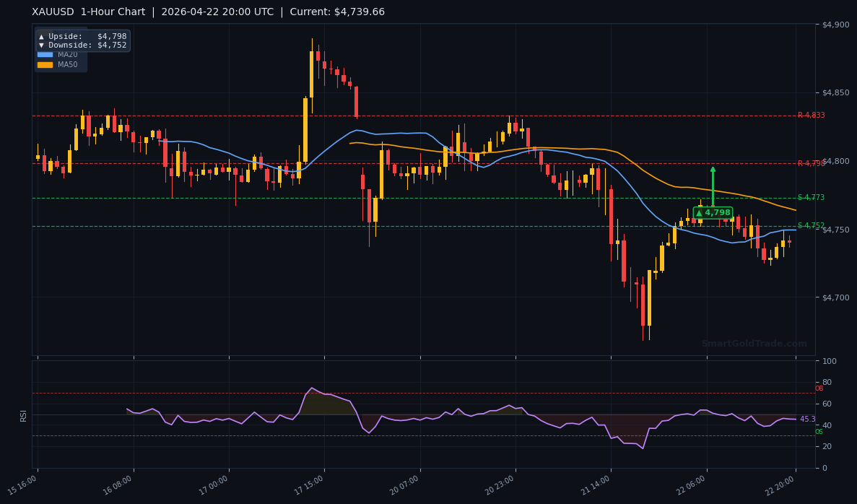Select the green target badge showing 4,798

pyautogui.click(x=713, y=212)
